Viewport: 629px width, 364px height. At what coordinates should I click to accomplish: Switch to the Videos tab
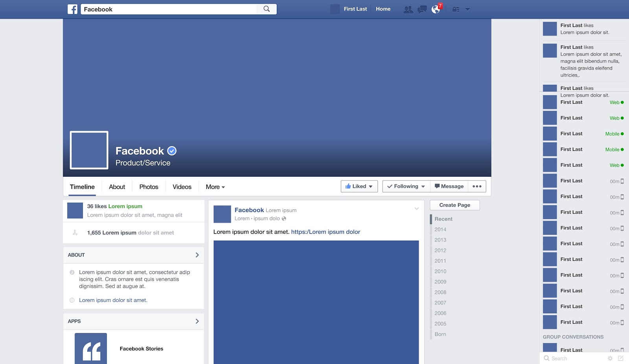[182, 187]
